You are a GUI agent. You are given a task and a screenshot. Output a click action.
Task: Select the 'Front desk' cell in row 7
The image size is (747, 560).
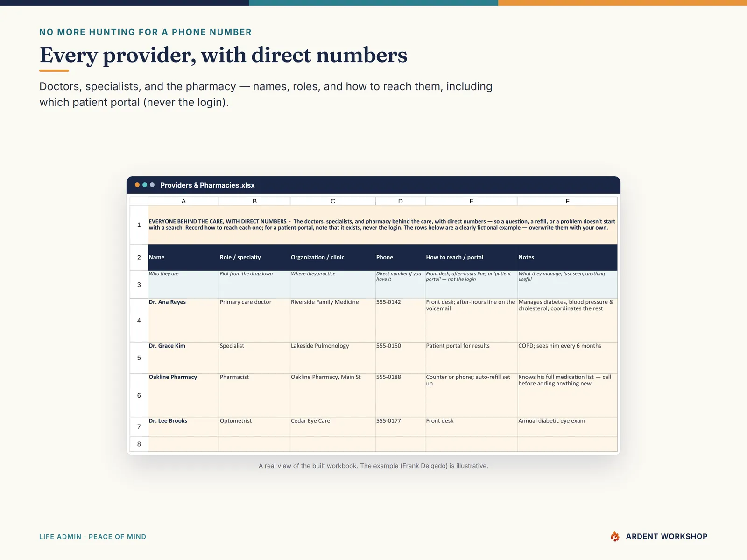point(472,427)
